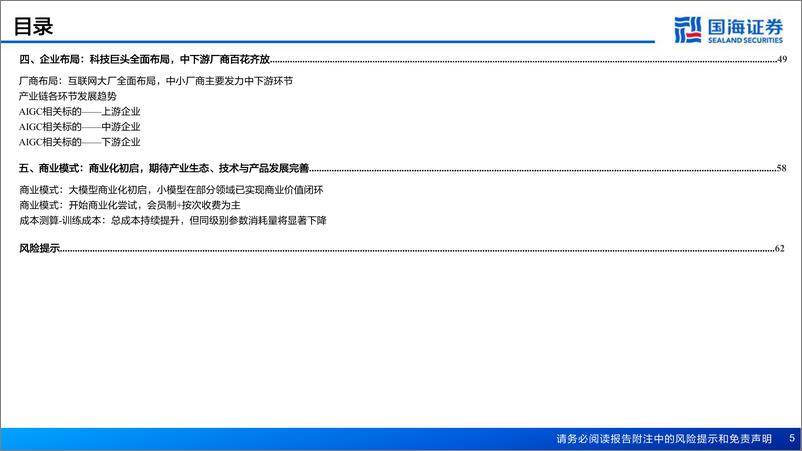Screen dimensions: 802x451
Task: Select 成本测算-训练成本 entry line
Action: tap(173, 220)
